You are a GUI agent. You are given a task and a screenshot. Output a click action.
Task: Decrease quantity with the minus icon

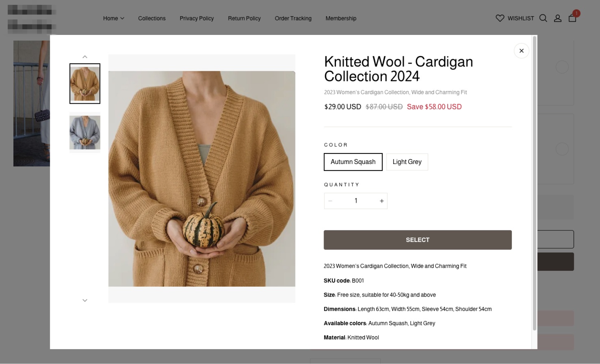330,201
